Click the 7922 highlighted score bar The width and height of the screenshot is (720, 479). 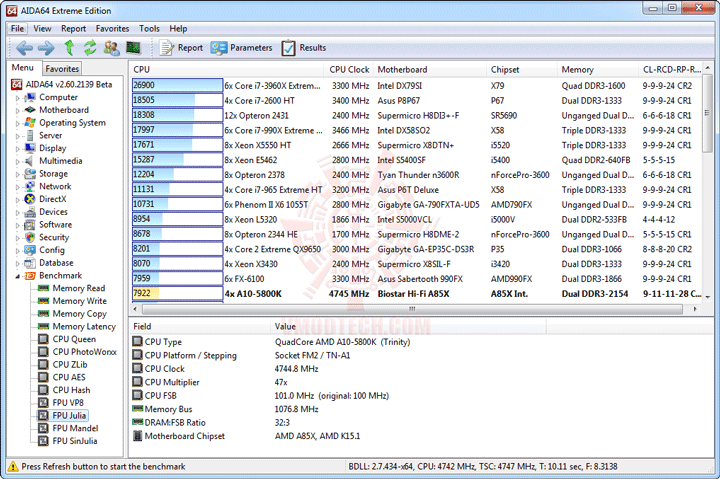177,293
